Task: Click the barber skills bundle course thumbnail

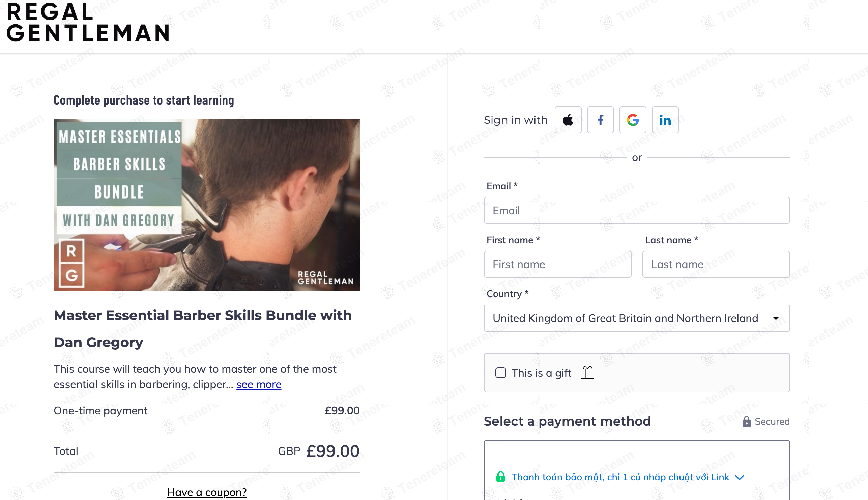Action: coord(206,205)
